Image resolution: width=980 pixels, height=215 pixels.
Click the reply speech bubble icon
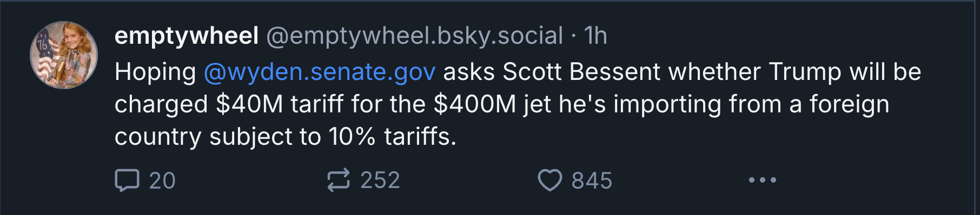(x=127, y=180)
